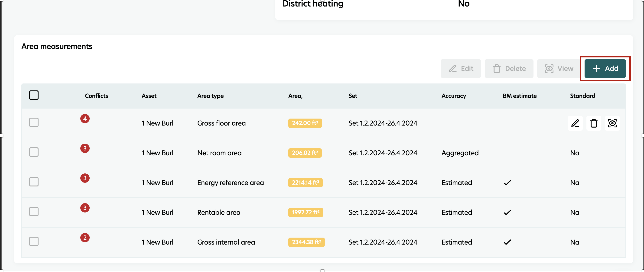
Task: Select the Gross internal area cell
Action: pyautogui.click(x=226, y=242)
